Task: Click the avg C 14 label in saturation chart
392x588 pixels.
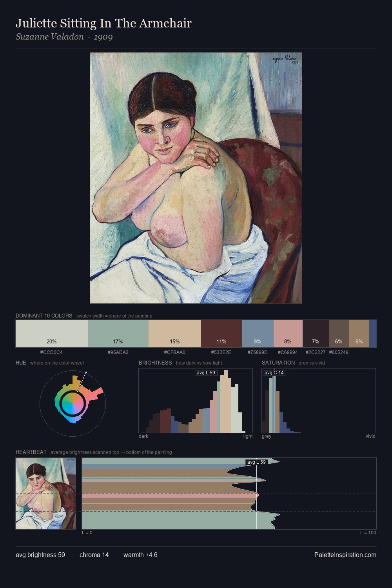Action: click(274, 373)
